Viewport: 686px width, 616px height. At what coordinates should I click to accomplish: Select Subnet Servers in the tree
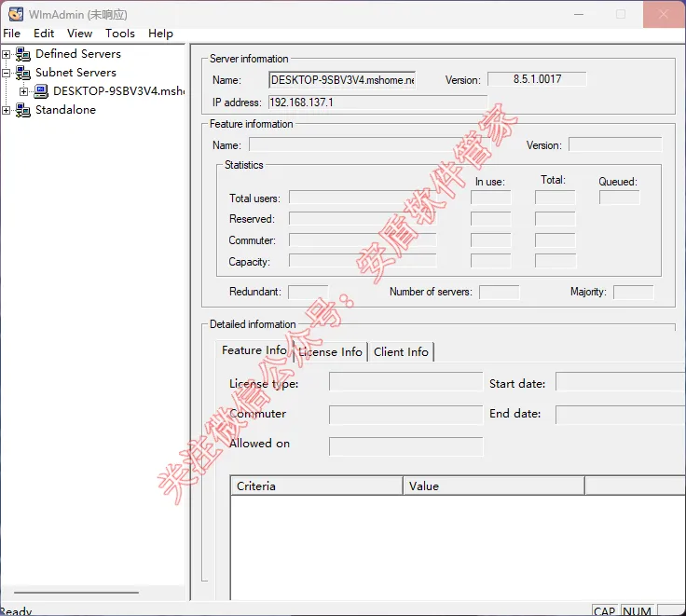[75, 73]
